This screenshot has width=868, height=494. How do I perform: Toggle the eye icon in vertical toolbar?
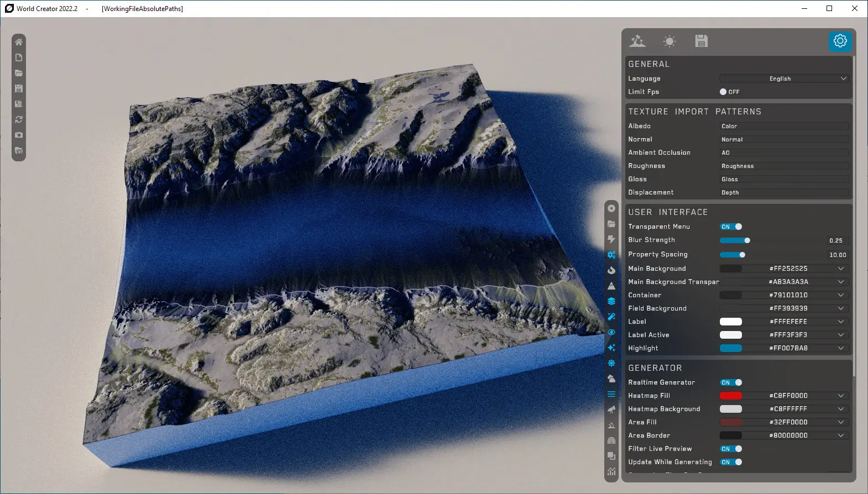[611, 332]
